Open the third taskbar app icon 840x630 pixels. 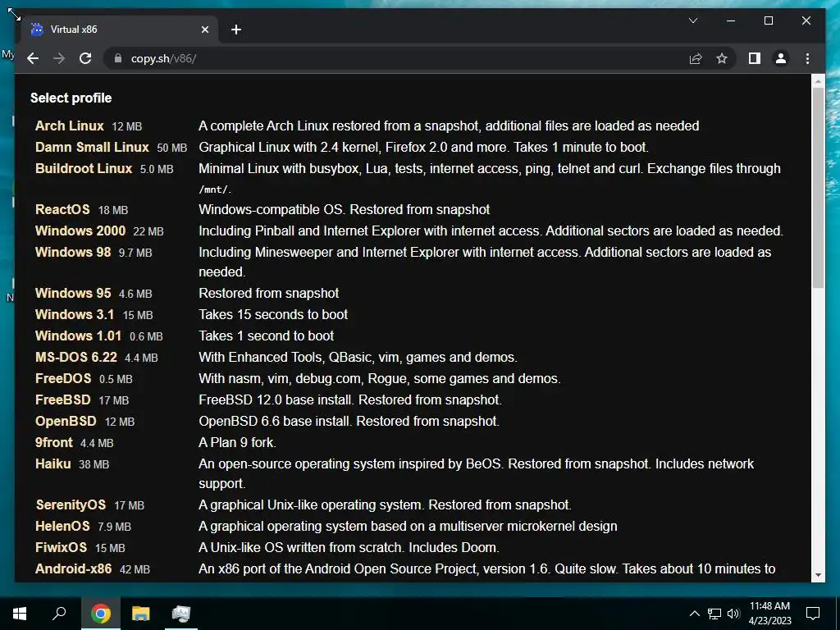pyautogui.click(x=180, y=614)
